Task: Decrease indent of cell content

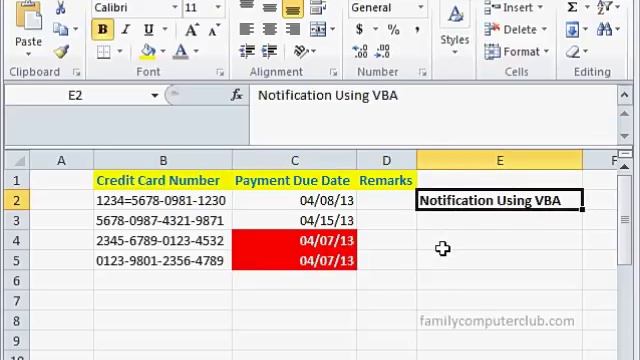Action: [247, 51]
